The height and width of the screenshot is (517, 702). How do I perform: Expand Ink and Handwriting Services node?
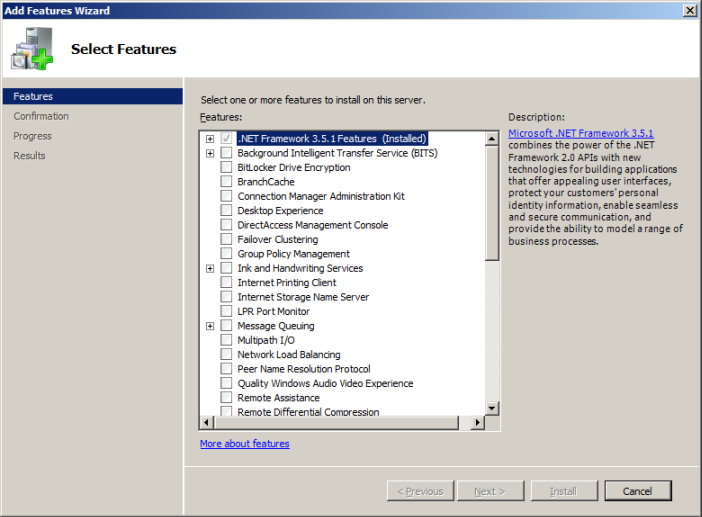point(210,269)
